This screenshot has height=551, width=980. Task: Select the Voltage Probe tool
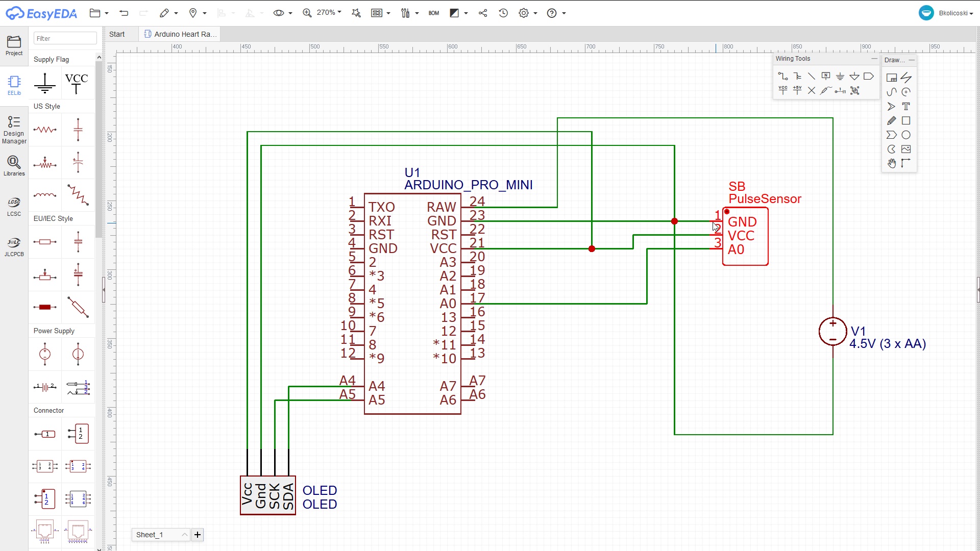(826, 90)
